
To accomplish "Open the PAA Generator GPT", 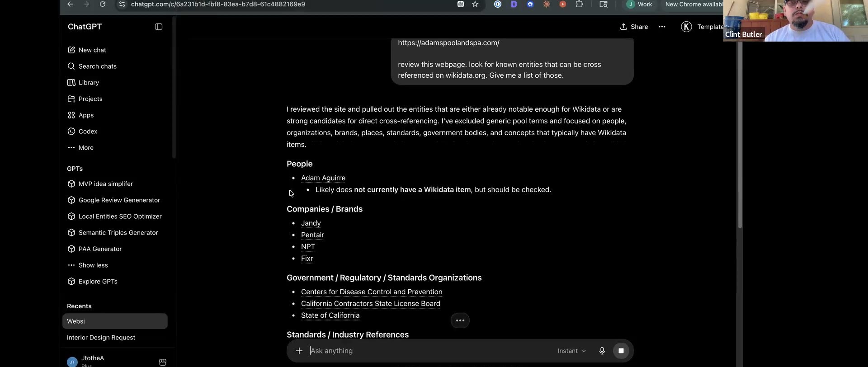I will (115, 249).
